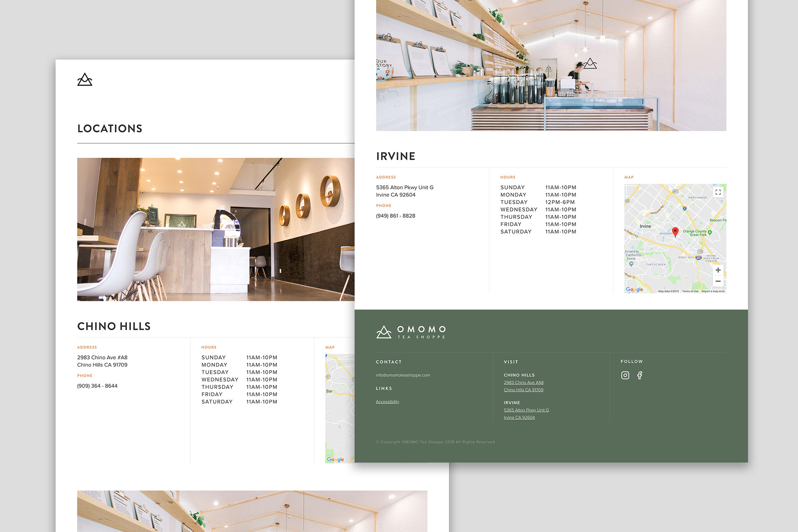Toggle fullscreen view on Irvine map
Viewport: 798px width, 532px height.
718,192
